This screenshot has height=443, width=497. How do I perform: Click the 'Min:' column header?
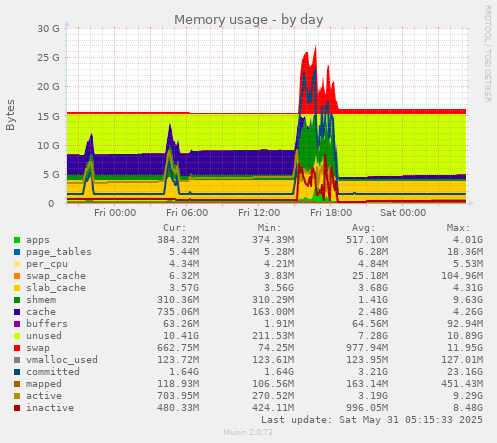tap(269, 228)
